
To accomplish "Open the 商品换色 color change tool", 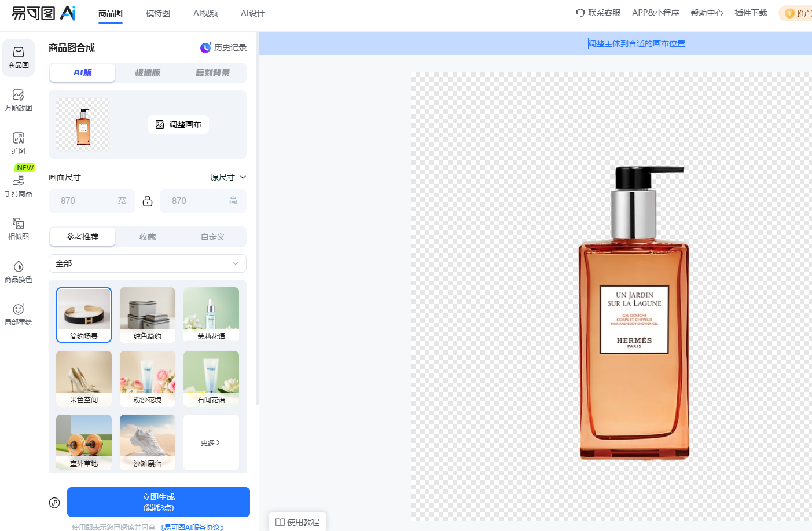I will 19,272.
